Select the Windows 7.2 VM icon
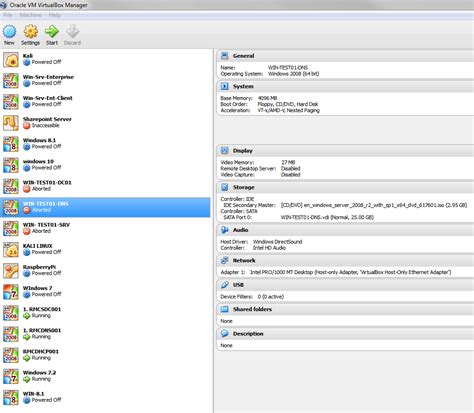474x413 pixels. click(11, 376)
